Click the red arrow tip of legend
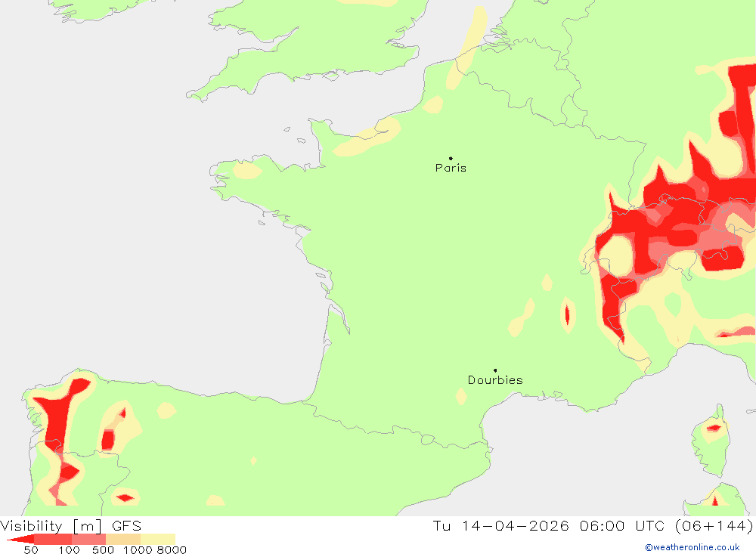The image size is (756, 554). [20, 539]
